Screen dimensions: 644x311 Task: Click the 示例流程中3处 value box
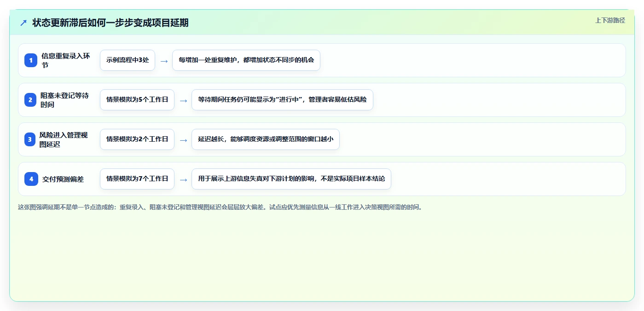(128, 60)
